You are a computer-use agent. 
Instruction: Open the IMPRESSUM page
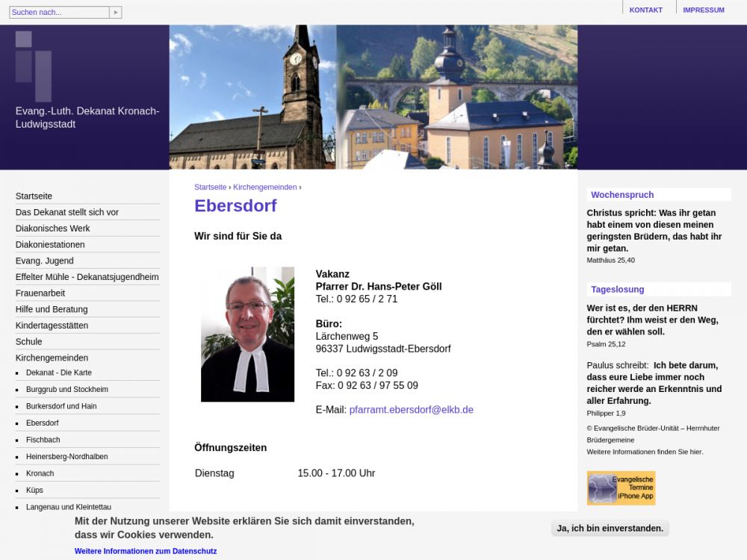pos(703,10)
